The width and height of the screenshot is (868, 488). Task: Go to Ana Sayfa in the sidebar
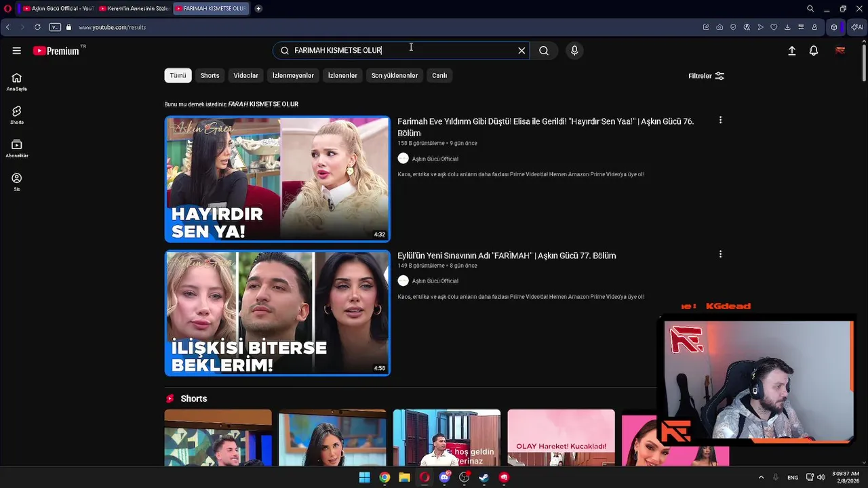click(16, 81)
